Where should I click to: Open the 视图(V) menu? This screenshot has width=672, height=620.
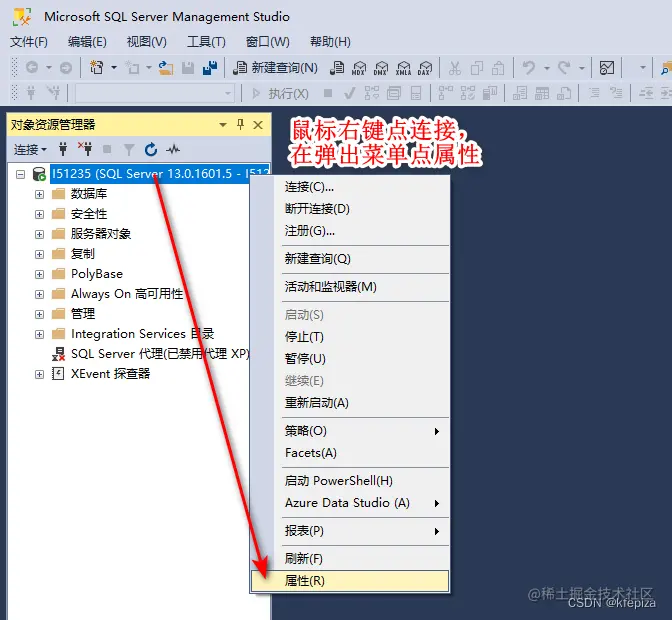coord(147,42)
